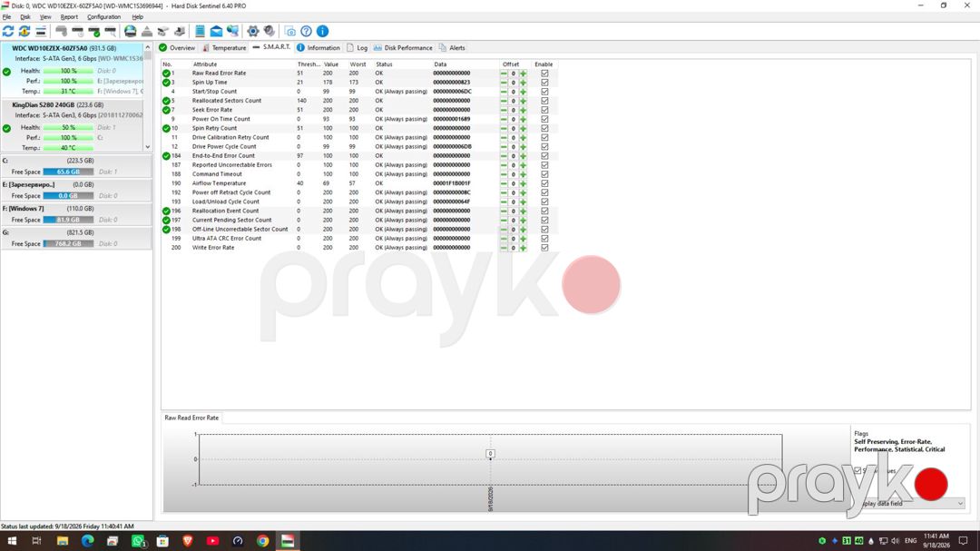Screen dimensions: 980x551
Task: Click the second refresh icon with gold badge
Action: 24,31
